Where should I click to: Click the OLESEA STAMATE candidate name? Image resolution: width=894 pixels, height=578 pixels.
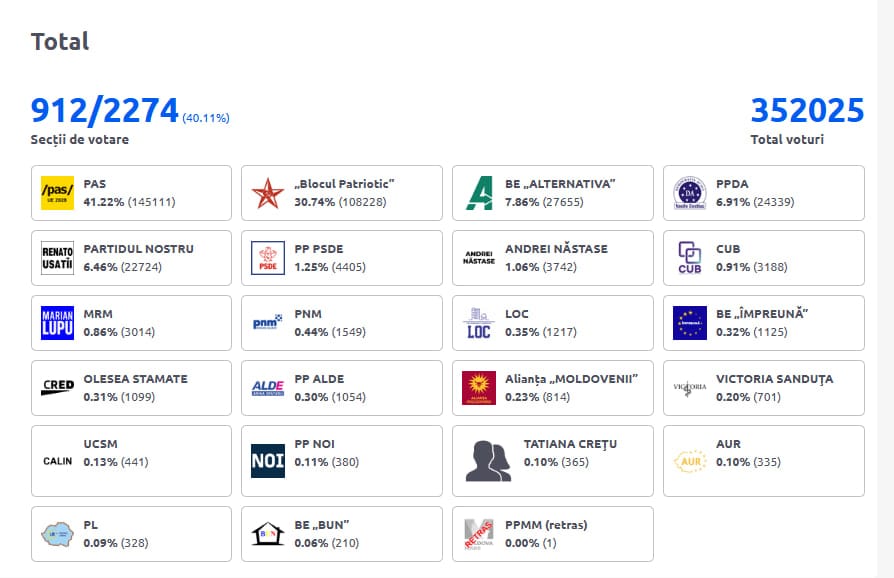click(136, 379)
